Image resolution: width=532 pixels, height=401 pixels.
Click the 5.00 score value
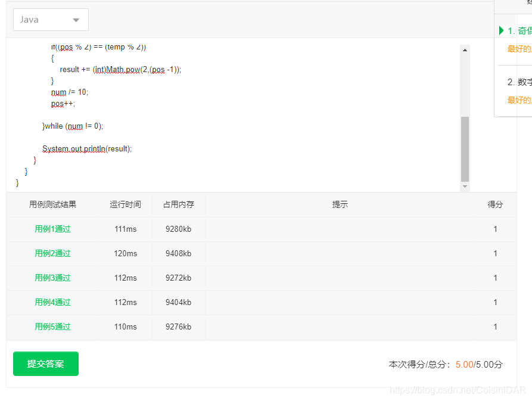coord(464,365)
